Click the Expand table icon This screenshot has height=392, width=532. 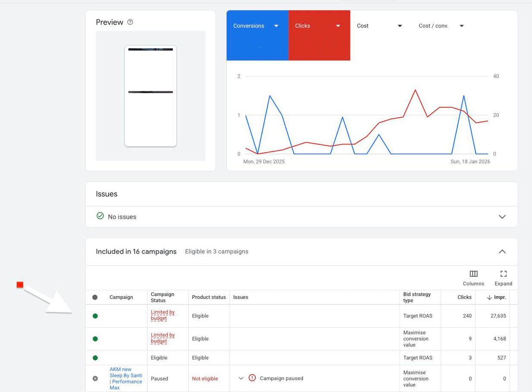tap(503, 274)
